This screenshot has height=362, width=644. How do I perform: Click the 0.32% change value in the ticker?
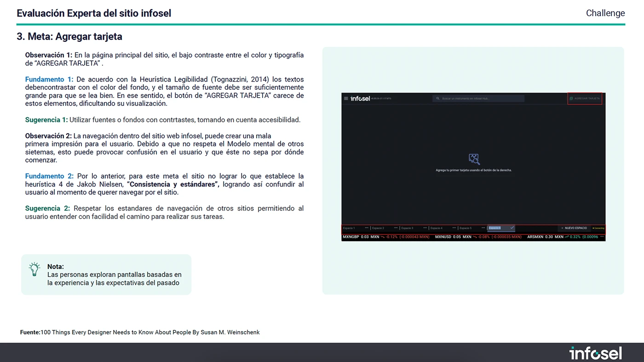coord(575,237)
